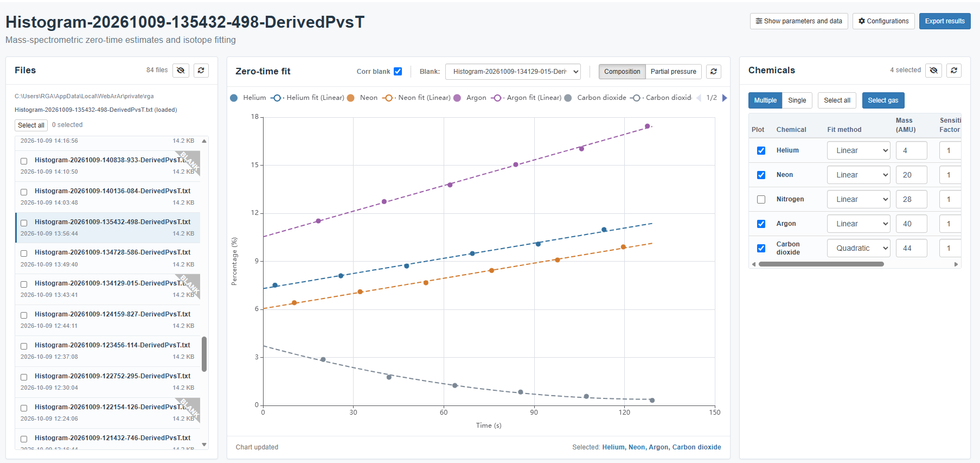
Task: Open Helium fit method dropdown
Action: click(x=859, y=150)
